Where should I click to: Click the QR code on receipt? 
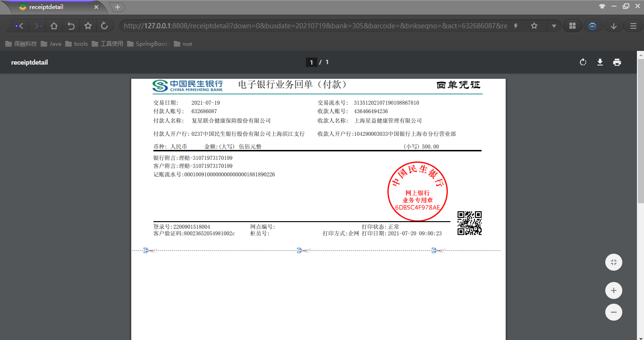[469, 223]
